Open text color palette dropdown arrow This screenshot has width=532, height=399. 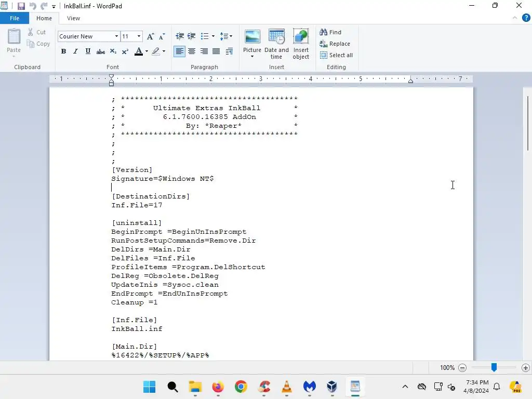147,51
